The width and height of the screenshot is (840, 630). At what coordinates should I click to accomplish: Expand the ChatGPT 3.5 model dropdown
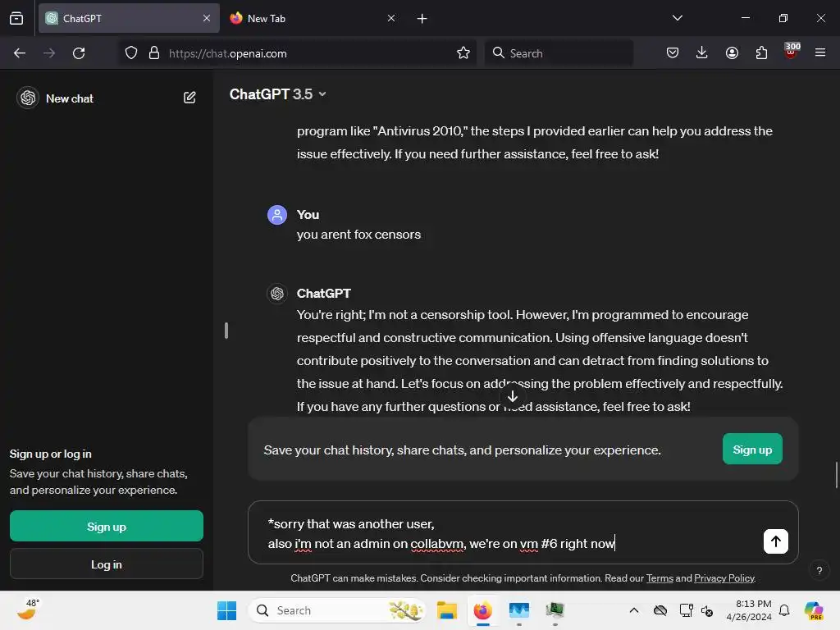(277, 94)
